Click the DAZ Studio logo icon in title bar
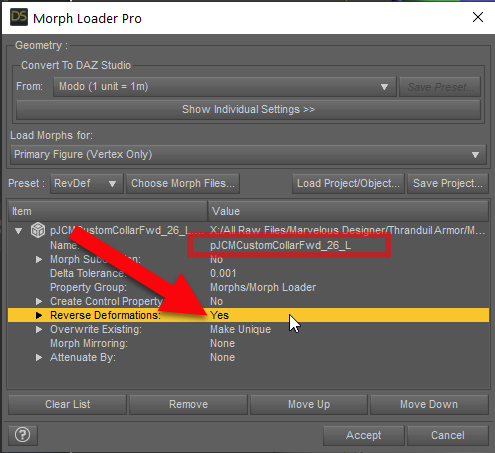495x453 pixels. coord(19,17)
